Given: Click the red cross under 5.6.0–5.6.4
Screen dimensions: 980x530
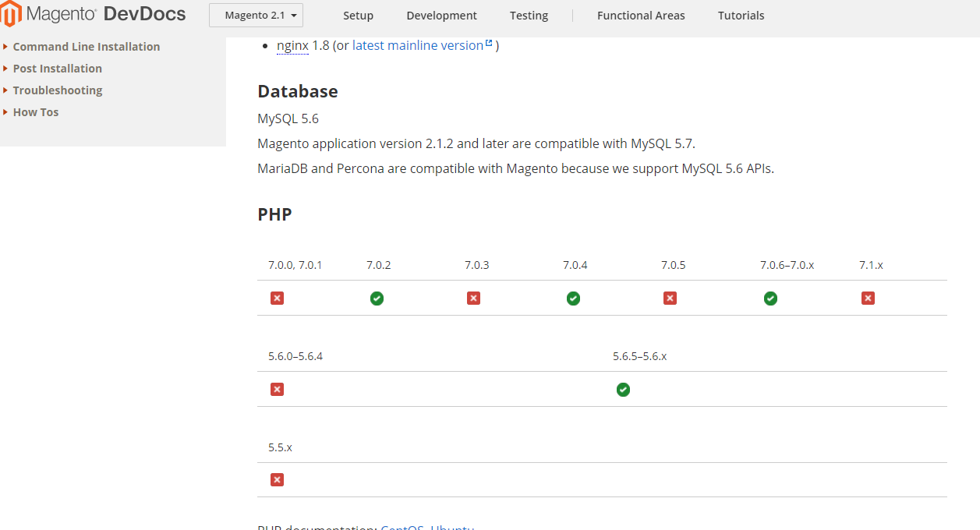Looking at the screenshot, I should coord(277,389).
